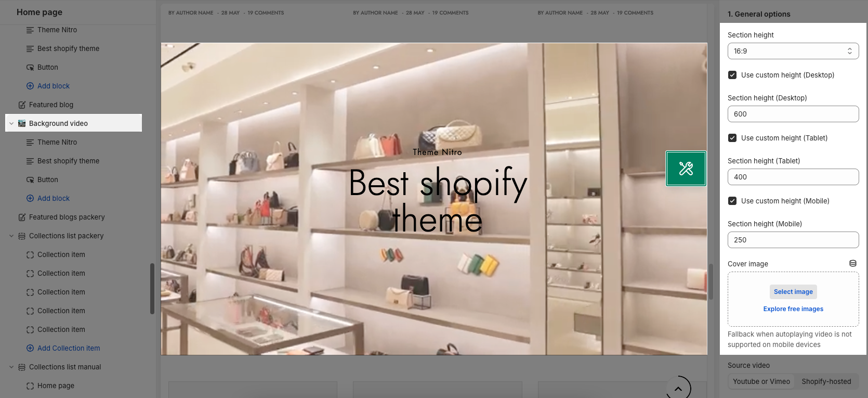Click the button icon of the upper Button block

30,68
